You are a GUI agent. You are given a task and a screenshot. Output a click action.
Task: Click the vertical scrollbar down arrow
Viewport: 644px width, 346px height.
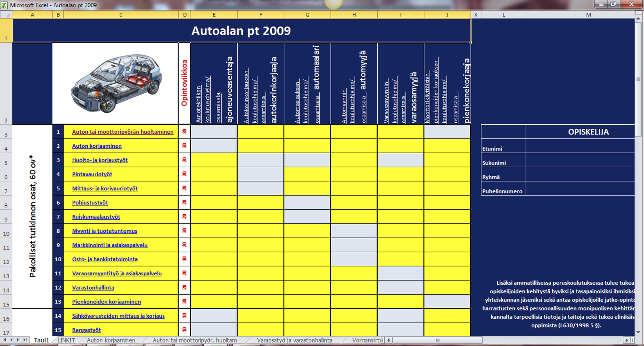pyautogui.click(x=638, y=332)
